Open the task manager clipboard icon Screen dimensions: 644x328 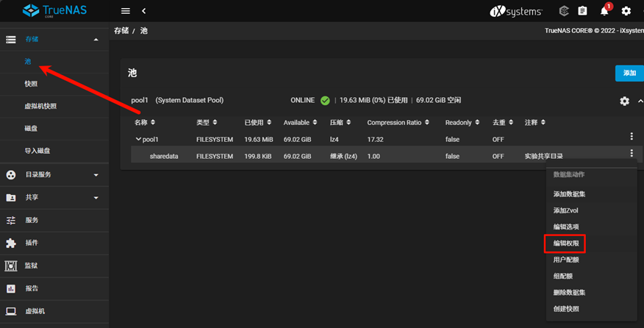tap(582, 11)
